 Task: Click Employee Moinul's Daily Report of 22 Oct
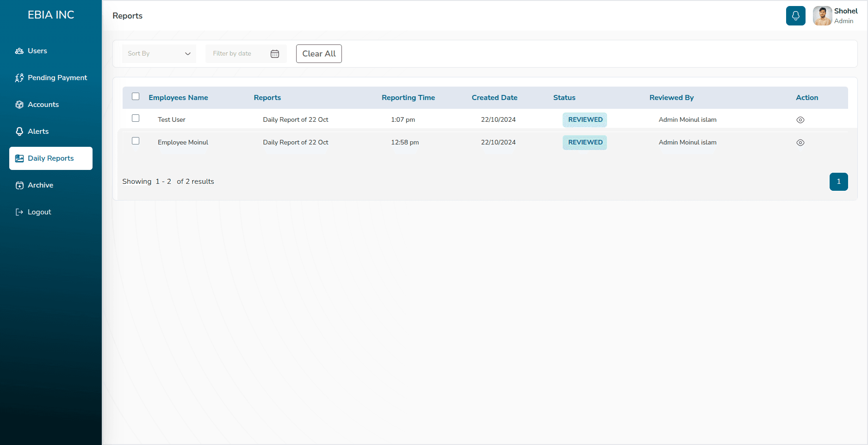pos(296,142)
